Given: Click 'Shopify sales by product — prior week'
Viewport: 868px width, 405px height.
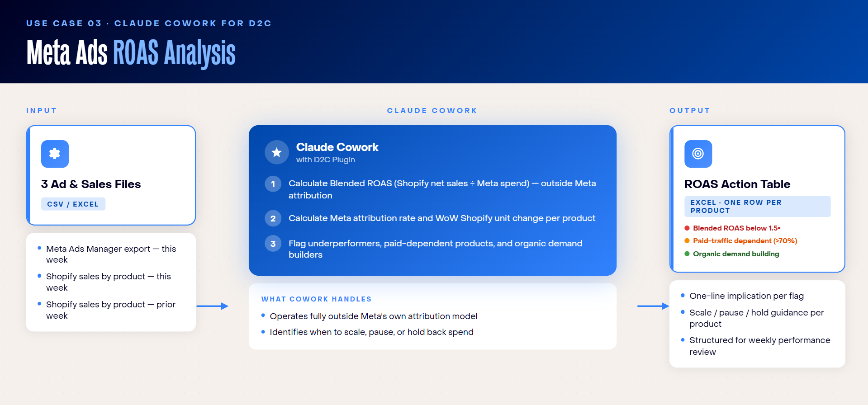Looking at the screenshot, I should pyautogui.click(x=111, y=310).
